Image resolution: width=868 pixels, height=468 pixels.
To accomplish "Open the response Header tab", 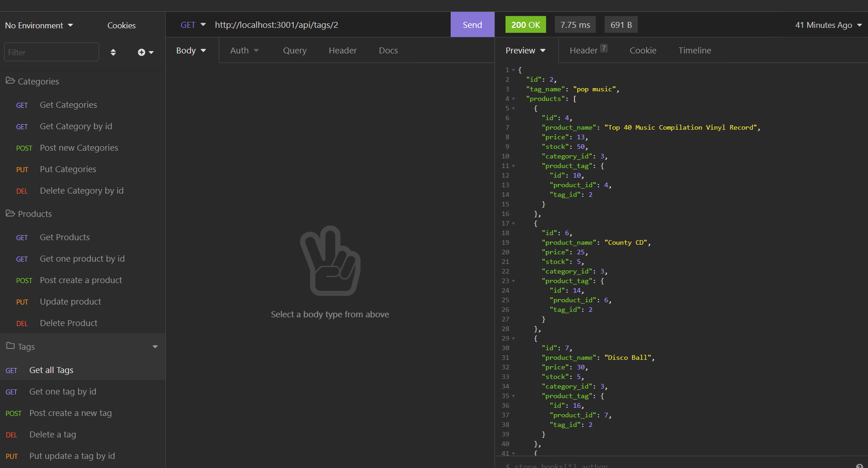I will 588,50.
